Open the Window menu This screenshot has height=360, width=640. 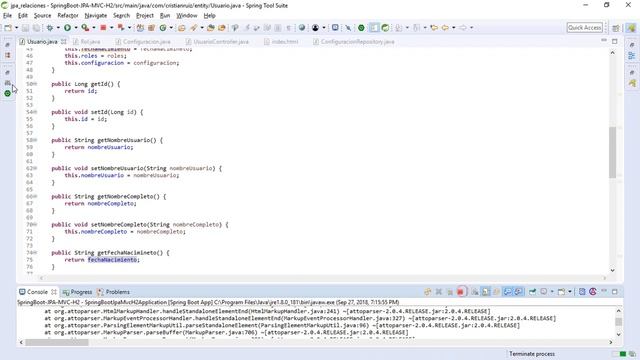click(x=187, y=16)
